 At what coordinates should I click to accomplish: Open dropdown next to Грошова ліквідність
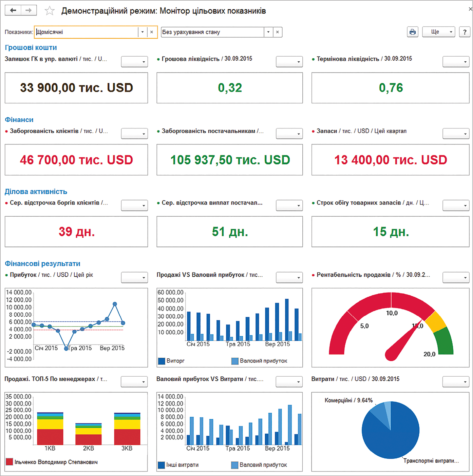289,62
